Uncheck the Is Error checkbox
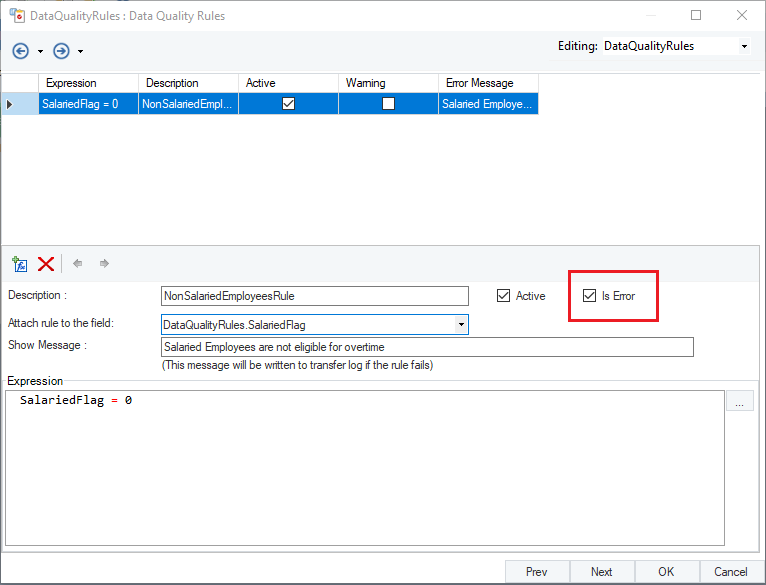This screenshot has height=585, width=766. pos(589,296)
